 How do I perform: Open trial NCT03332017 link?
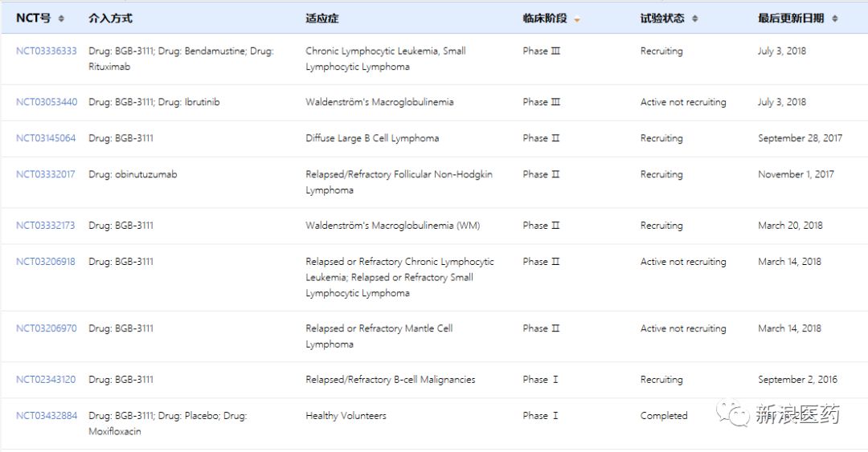45,174
